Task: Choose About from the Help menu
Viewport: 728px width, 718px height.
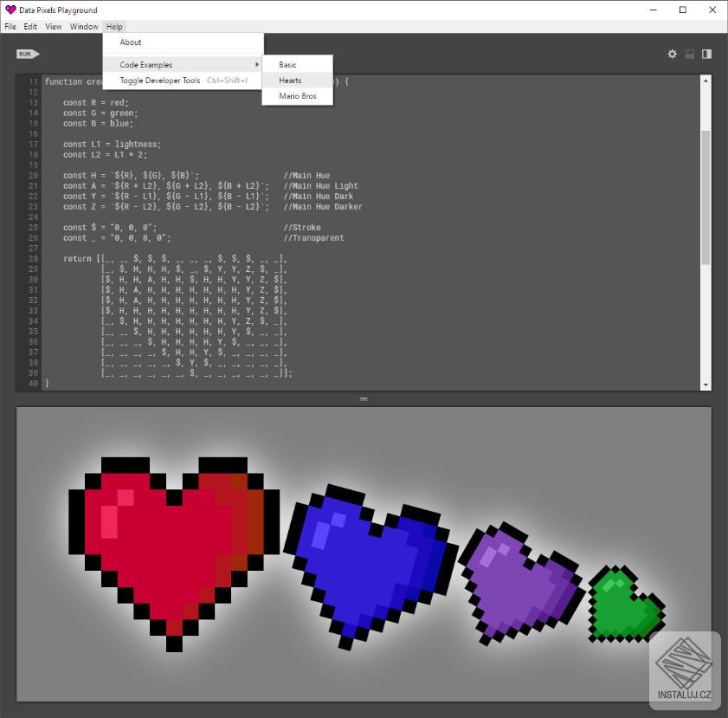Action: (x=183, y=42)
